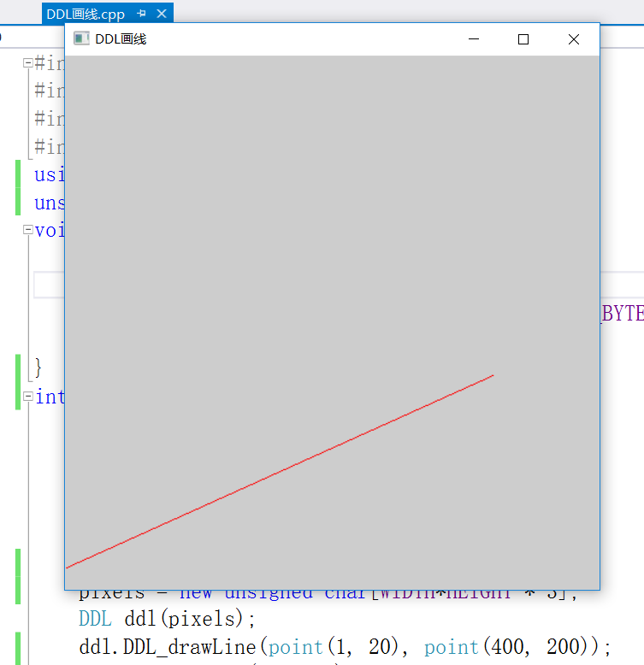Image resolution: width=644 pixels, height=665 pixels.
Task: Click the DDL画线 window title text
Action: coord(121,39)
